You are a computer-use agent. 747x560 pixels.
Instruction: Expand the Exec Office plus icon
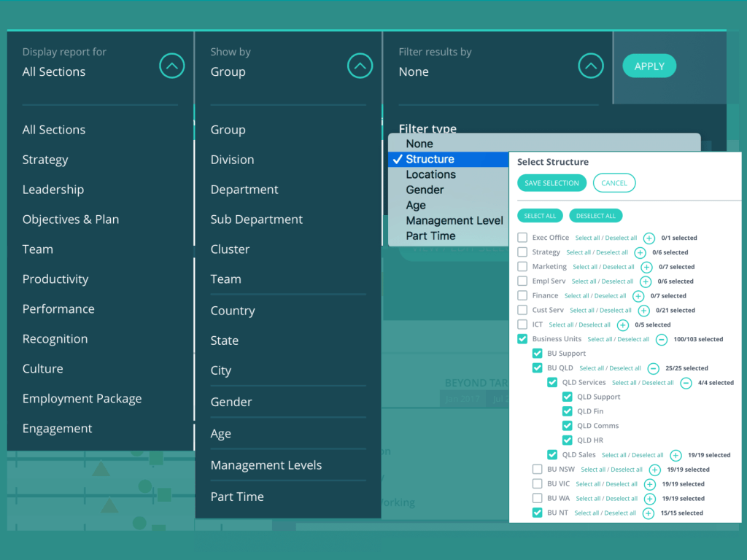649,238
